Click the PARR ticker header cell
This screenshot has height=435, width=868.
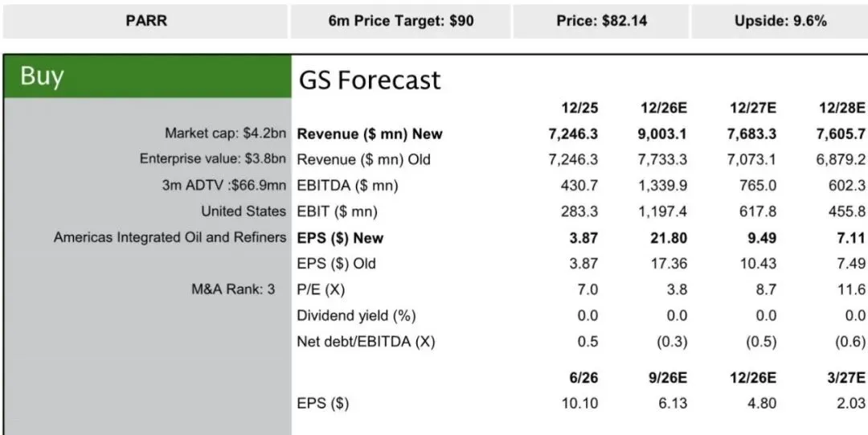coord(145,22)
